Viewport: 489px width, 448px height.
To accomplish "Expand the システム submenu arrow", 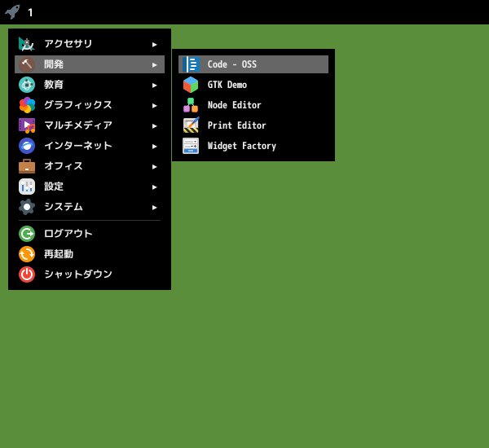I will (154, 208).
